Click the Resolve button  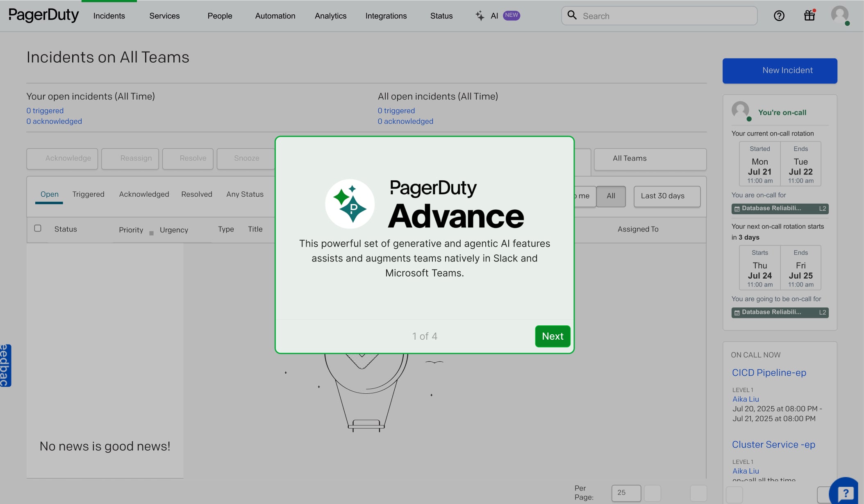pos(188,159)
